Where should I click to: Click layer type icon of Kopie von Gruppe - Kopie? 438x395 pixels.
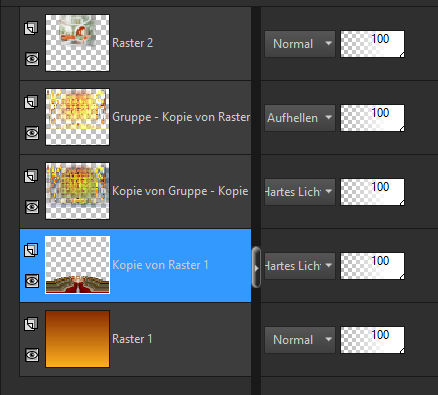31,176
